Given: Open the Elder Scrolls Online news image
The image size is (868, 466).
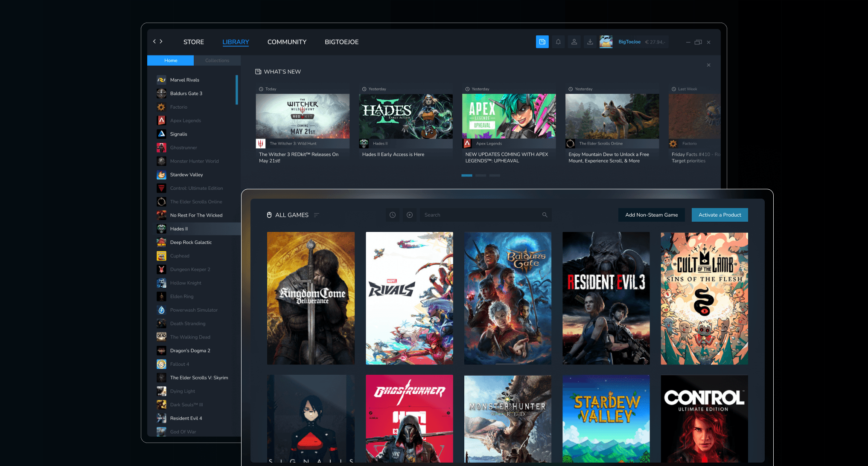Looking at the screenshot, I should [x=612, y=116].
